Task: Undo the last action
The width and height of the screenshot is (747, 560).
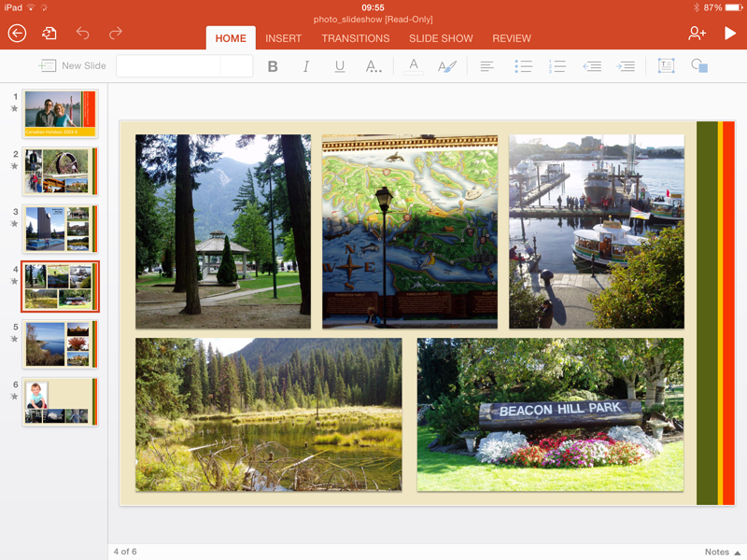Action: coord(82,33)
